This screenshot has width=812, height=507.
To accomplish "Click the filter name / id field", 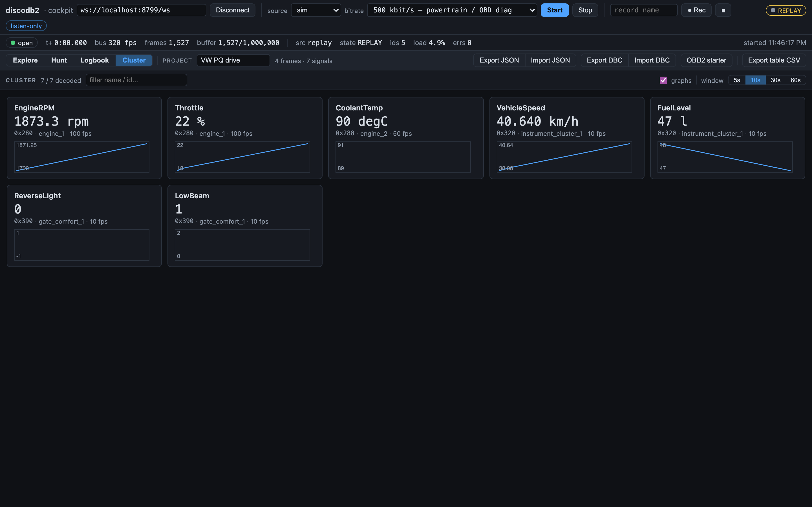I will click(x=136, y=80).
